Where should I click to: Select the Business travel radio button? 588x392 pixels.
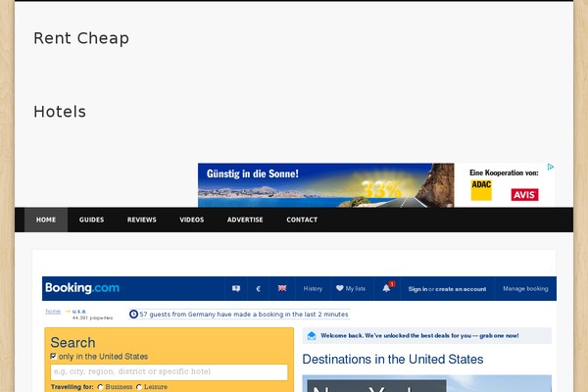(x=100, y=387)
